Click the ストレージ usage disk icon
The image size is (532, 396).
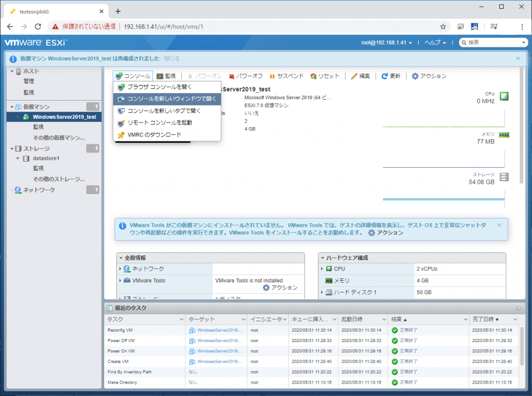point(504,177)
